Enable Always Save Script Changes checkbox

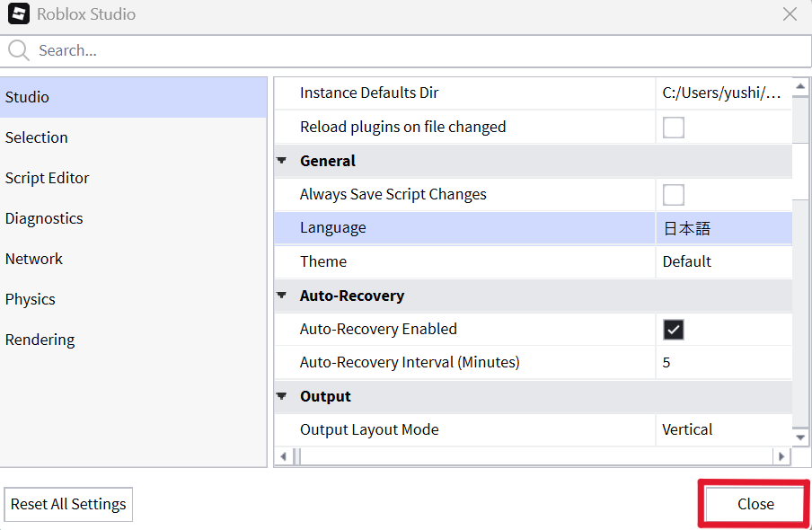pos(673,195)
